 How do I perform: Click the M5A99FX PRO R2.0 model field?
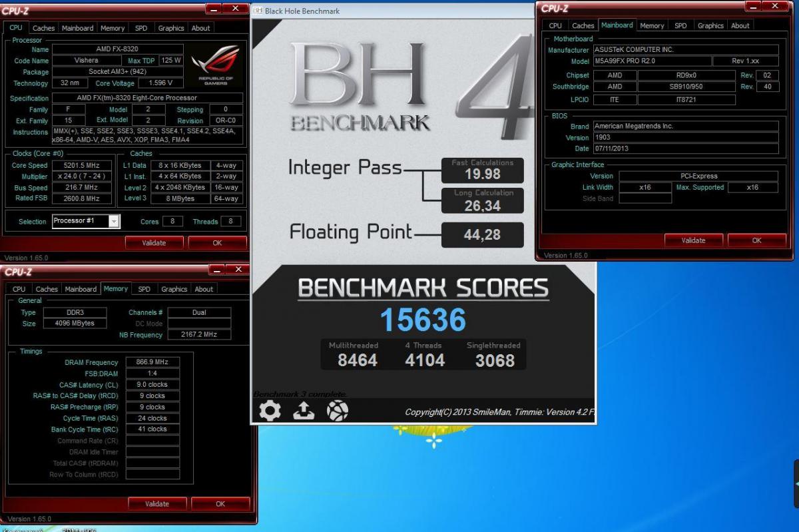(x=651, y=61)
